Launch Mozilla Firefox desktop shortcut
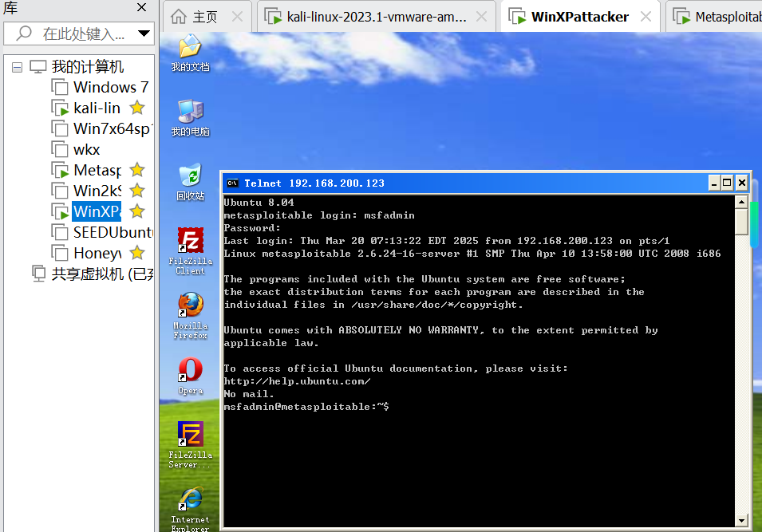This screenshot has height=532, width=762. (190, 315)
